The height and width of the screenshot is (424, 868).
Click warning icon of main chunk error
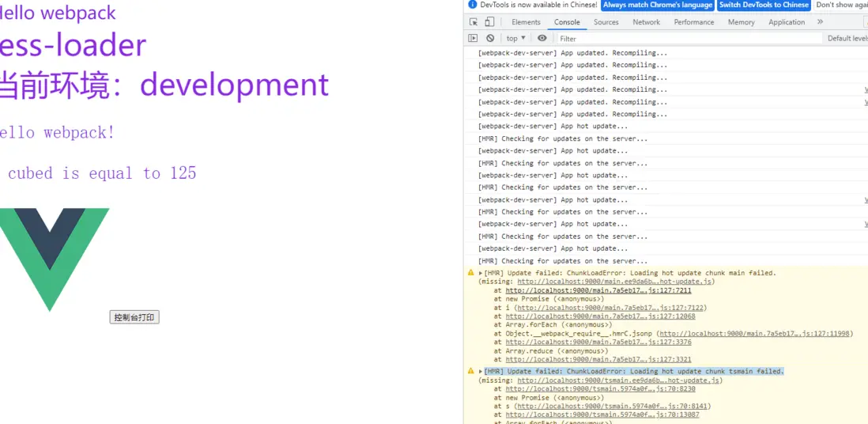point(471,273)
